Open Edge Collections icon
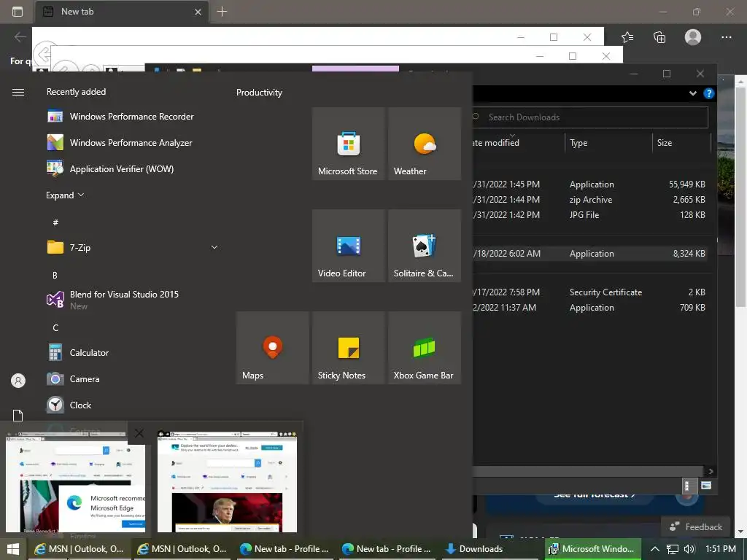This screenshot has height=560, width=747. point(659,37)
